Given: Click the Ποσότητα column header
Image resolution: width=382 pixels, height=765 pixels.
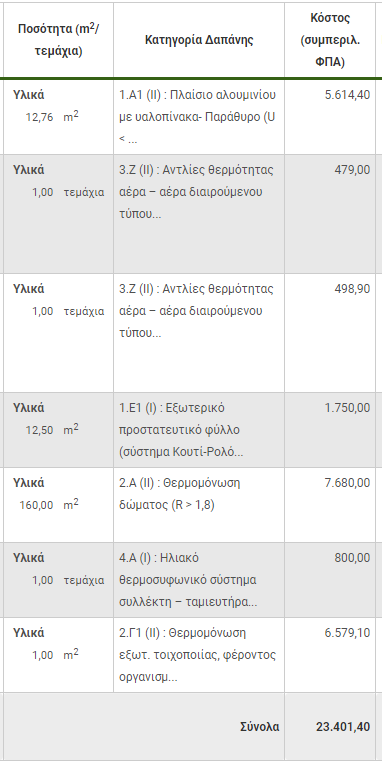Looking at the screenshot, I should tap(59, 40).
